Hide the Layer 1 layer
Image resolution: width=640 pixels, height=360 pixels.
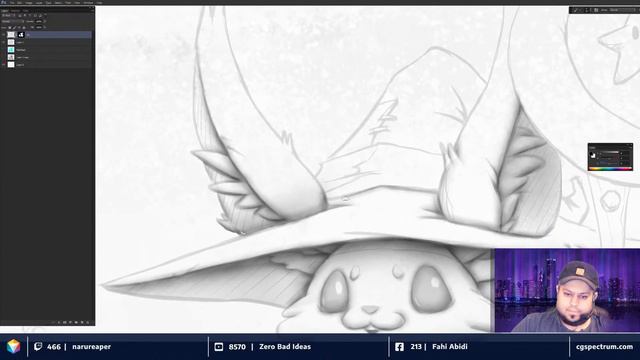(x=3, y=42)
